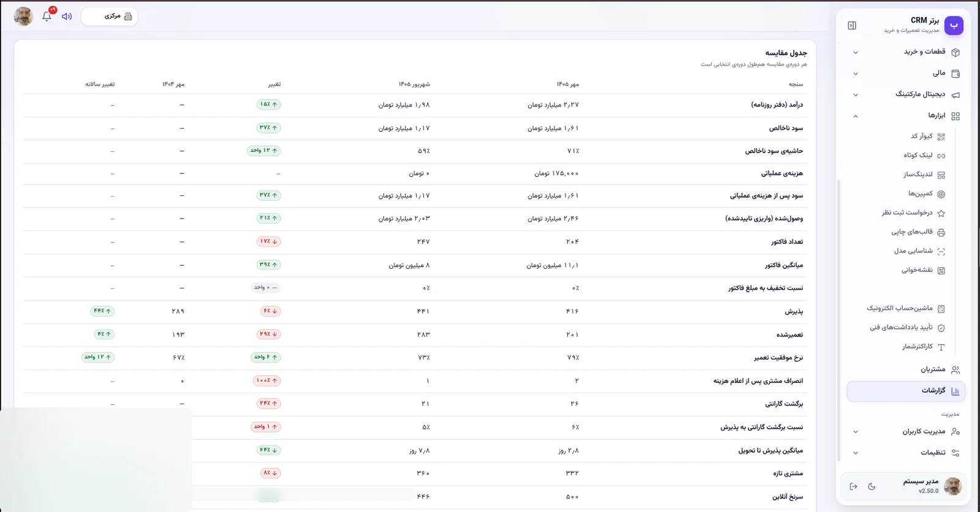Click the bar chart icon for گزارشات

click(x=956, y=391)
